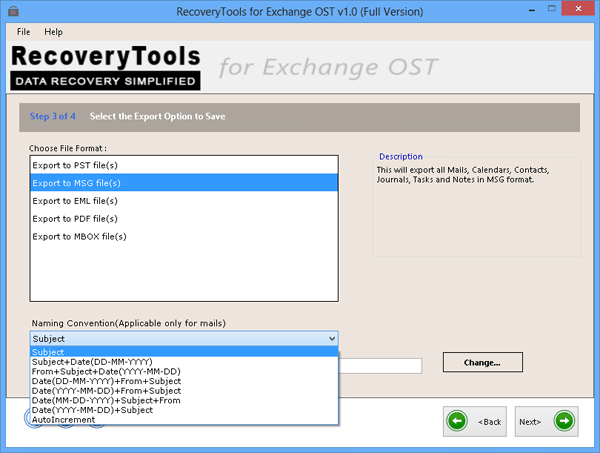Viewport: 600px width, 453px height.
Task: Maximize the RecoveryTools window
Action: pyautogui.click(x=551, y=8)
